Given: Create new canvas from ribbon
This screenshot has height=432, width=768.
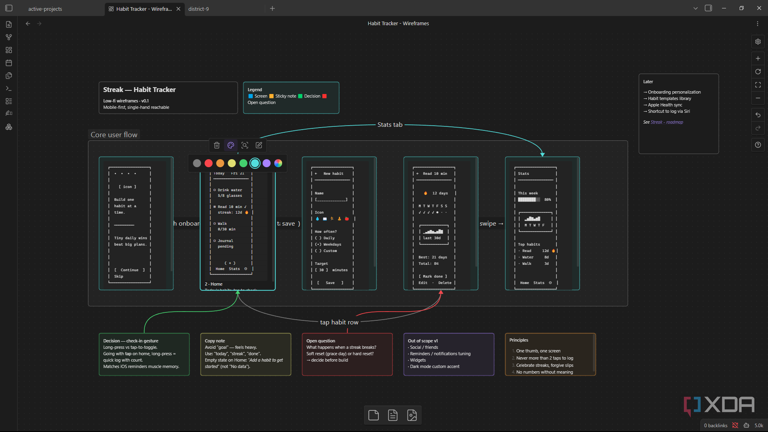Looking at the screenshot, I should coord(9,50).
